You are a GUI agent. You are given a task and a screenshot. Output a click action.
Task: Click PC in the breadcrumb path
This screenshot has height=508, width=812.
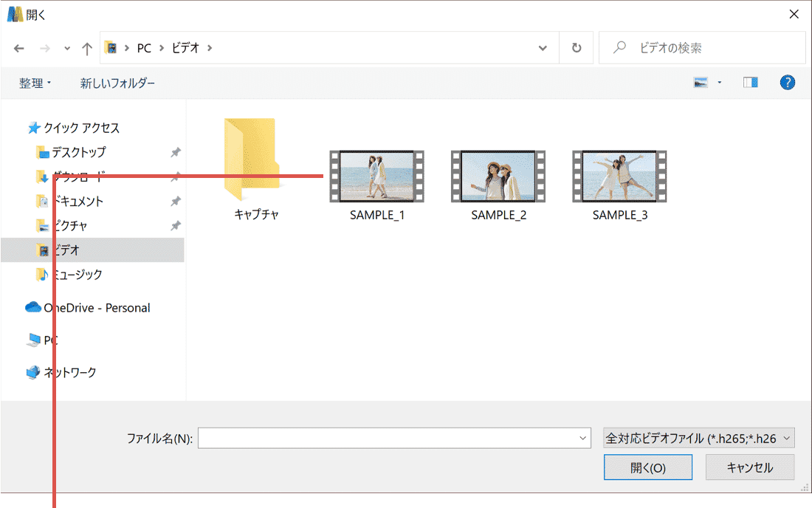143,47
